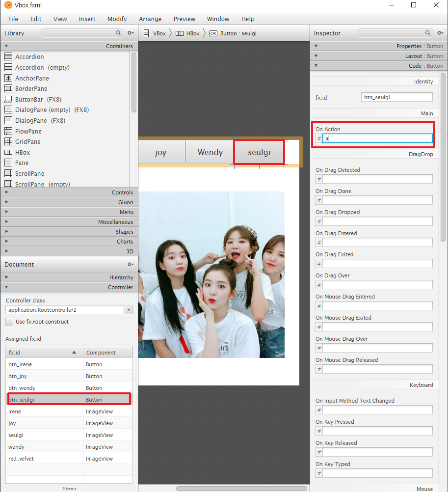The height and width of the screenshot is (492, 448).
Task: Select the Wendy button on canvas
Action: [x=210, y=152]
